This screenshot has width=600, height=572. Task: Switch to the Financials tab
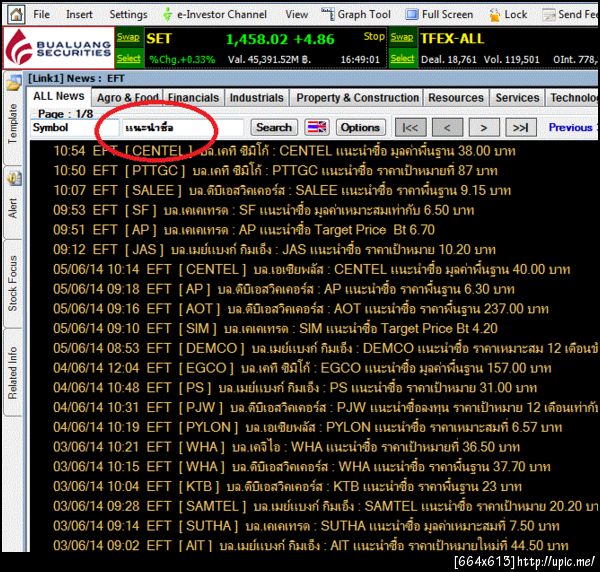[193, 98]
